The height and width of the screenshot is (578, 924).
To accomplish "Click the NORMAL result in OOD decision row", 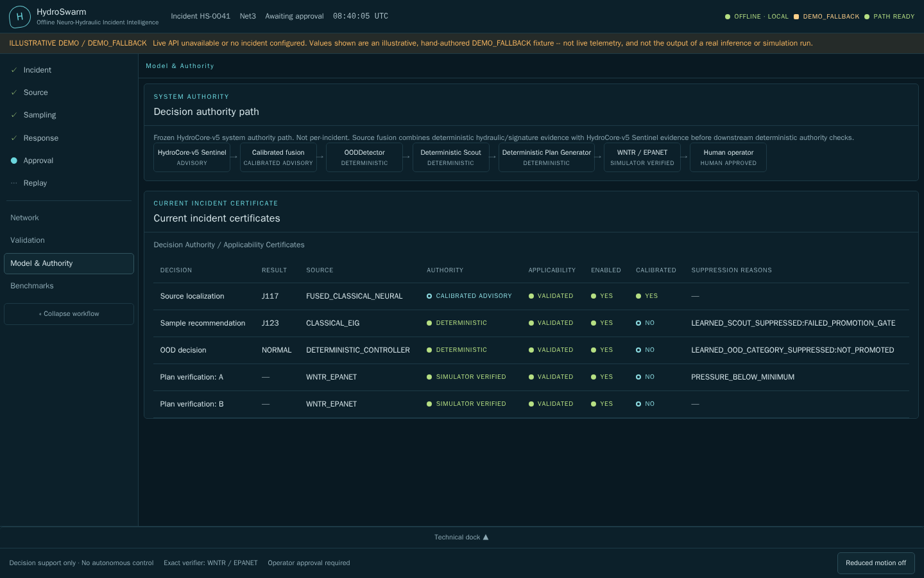I will coord(277,350).
